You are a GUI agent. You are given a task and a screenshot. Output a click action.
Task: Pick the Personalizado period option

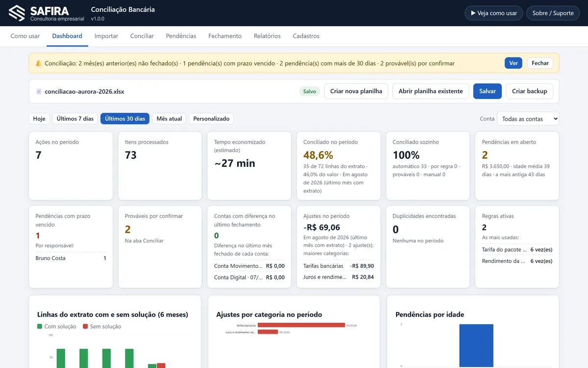click(211, 119)
